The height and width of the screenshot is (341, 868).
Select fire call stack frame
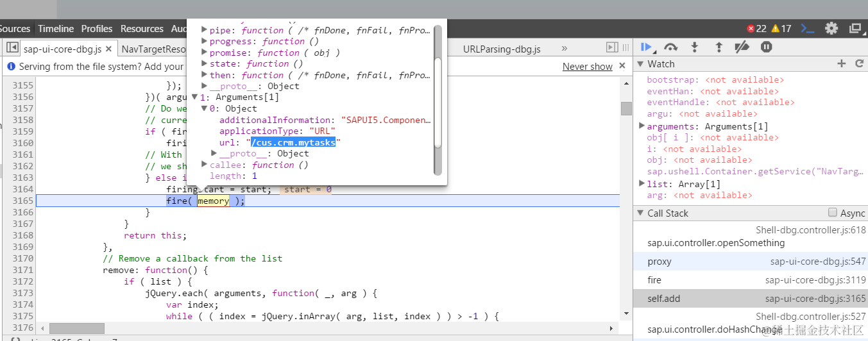pos(749,279)
